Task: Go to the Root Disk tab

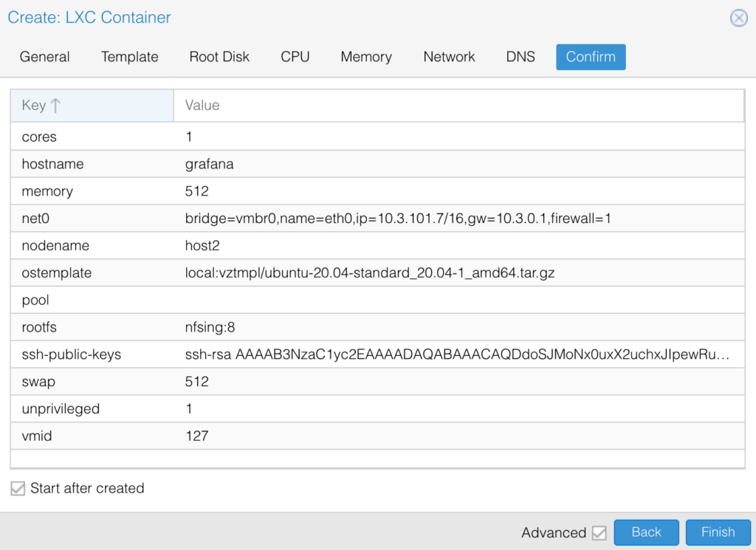Action: [219, 57]
